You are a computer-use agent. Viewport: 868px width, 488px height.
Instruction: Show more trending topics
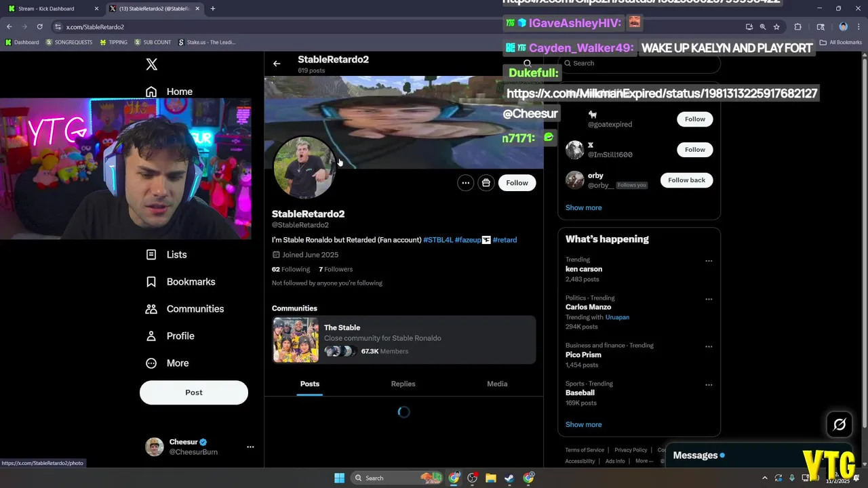(583, 425)
